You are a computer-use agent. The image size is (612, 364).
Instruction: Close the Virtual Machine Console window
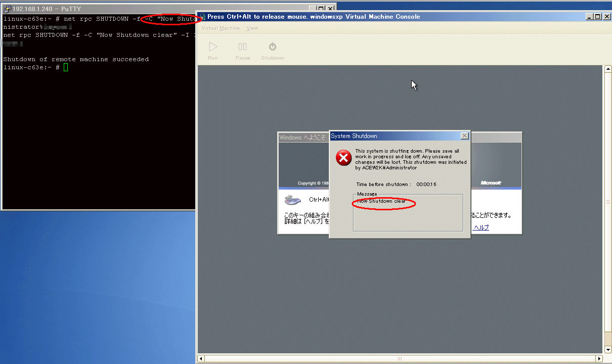click(607, 17)
